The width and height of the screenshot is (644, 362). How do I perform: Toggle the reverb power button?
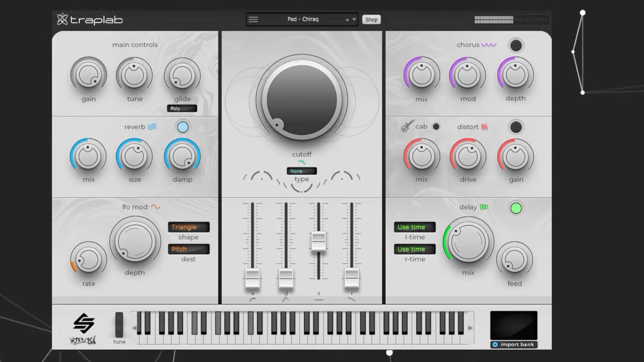pos(183,127)
